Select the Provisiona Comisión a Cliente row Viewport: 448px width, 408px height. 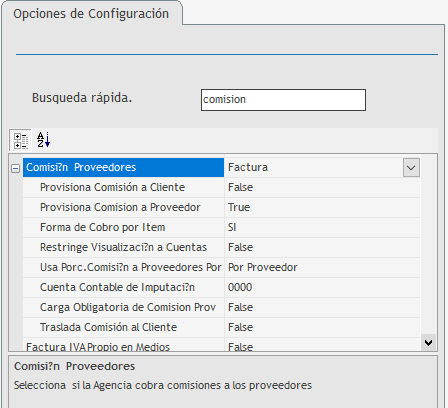221,187
